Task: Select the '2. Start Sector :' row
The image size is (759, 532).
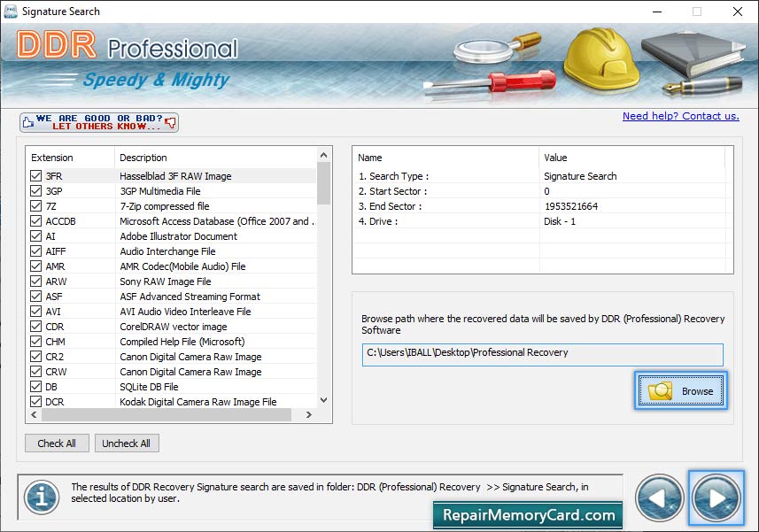Action: (x=538, y=191)
